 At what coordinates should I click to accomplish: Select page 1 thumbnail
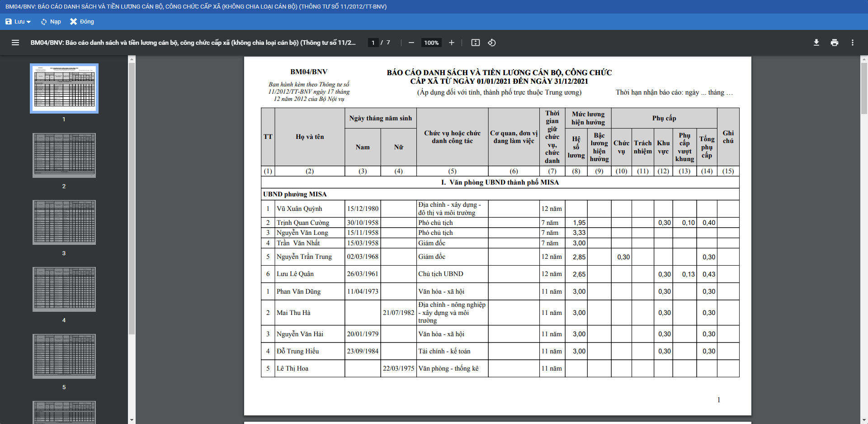coord(64,88)
